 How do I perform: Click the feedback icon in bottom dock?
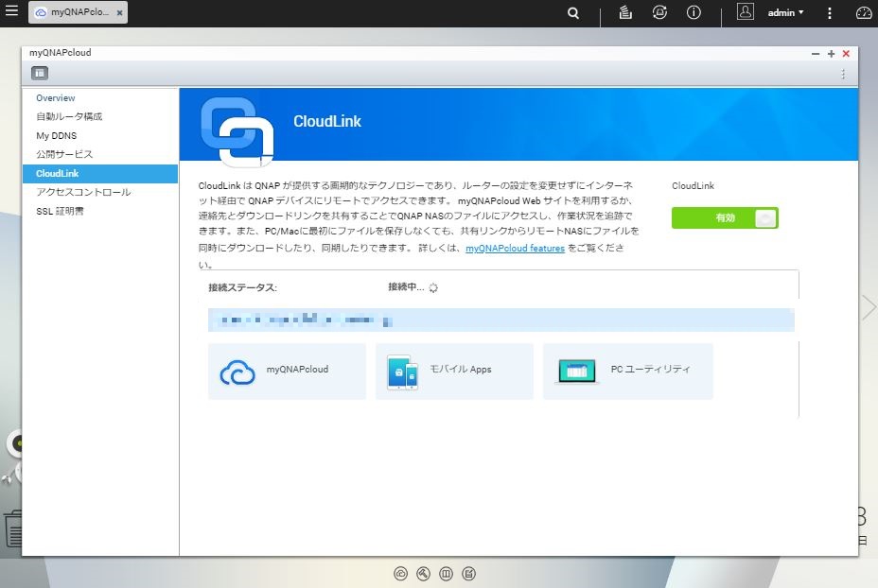[x=469, y=574]
